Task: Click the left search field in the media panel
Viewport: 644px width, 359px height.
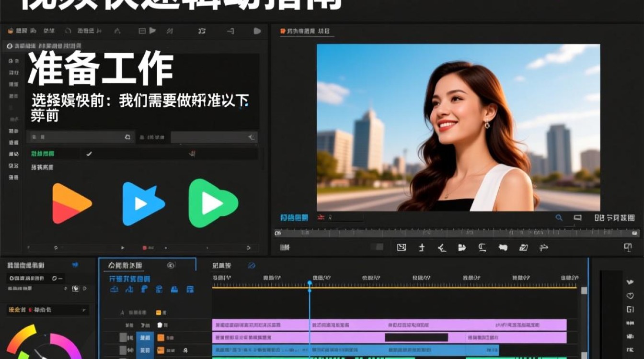Action: [x=80, y=137]
